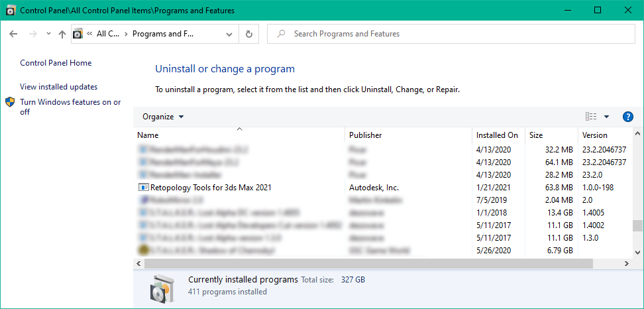Viewport: 644px width, 309px height.
Task: Click the 23.2.0 version value
Action: pos(592,174)
